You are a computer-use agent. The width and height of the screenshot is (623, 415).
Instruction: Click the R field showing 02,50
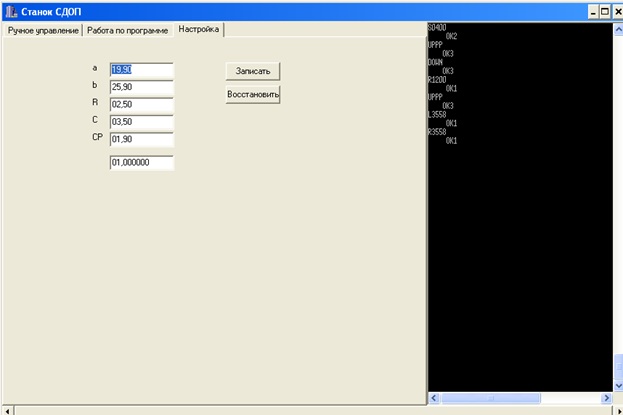tap(142, 105)
